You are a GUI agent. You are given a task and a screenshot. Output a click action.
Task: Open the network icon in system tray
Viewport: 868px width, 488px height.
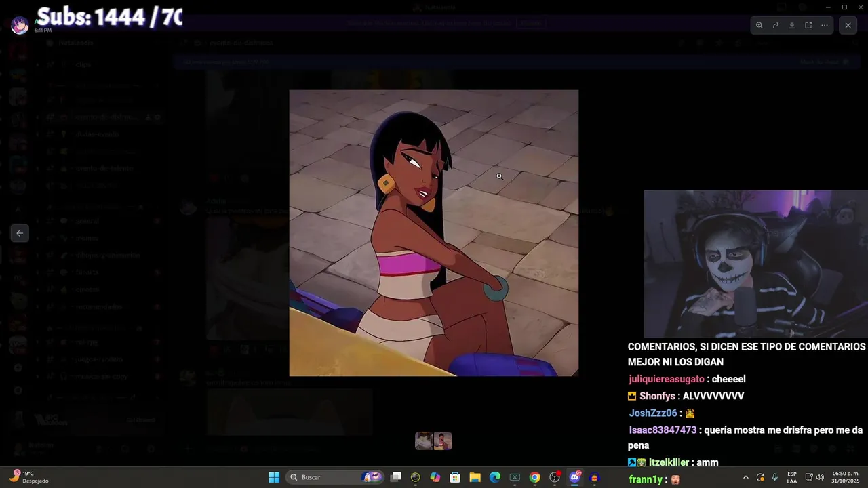pyautogui.click(x=809, y=477)
